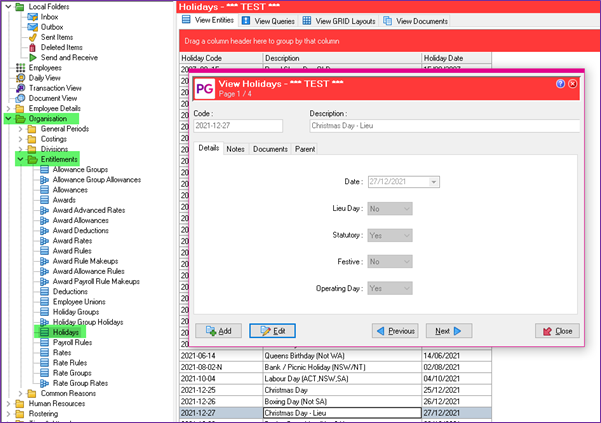
Task: Open the Statutory dropdown
Action: tap(406, 235)
